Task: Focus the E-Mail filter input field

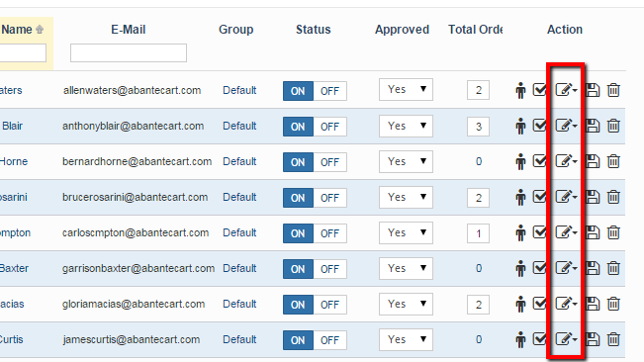Action: (x=129, y=53)
